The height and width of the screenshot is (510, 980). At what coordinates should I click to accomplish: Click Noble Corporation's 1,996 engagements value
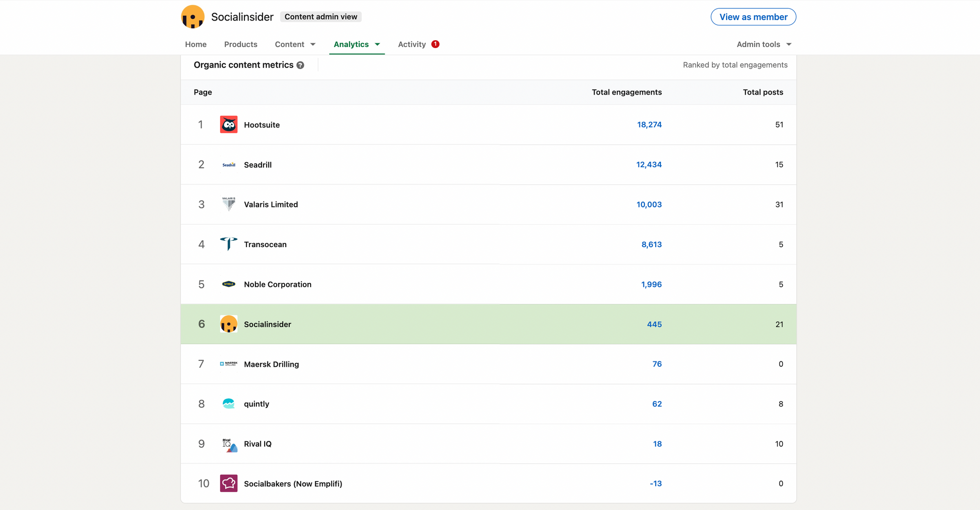(x=651, y=284)
